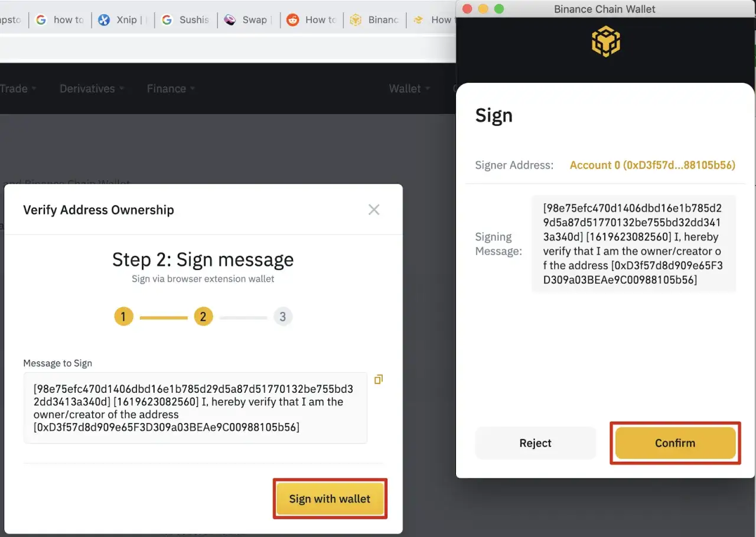Image resolution: width=756 pixels, height=537 pixels.
Task: Open the Derivatives dropdown menu
Action: tap(87, 88)
